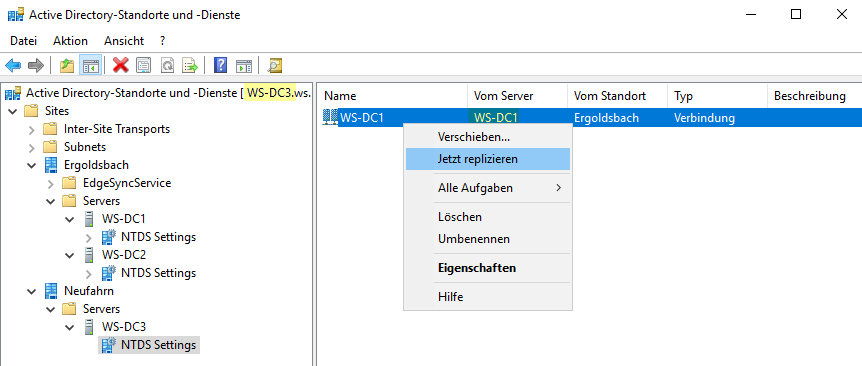
Task: Open the Properties toolbar icon
Action: tap(143, 66)
